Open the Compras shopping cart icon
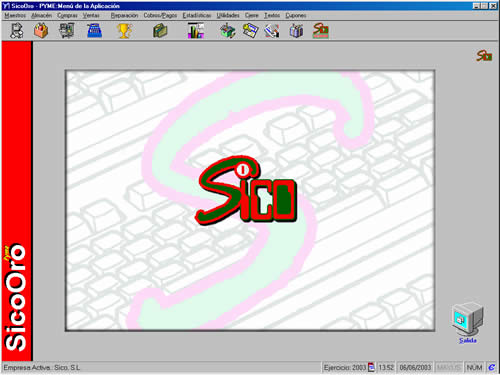This screenshot has width=500, height=375. click(67, 31)
